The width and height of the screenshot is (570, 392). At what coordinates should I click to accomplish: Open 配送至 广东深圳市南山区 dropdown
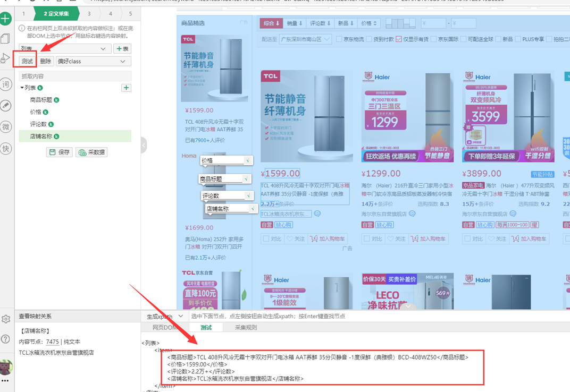click(305, 39)
